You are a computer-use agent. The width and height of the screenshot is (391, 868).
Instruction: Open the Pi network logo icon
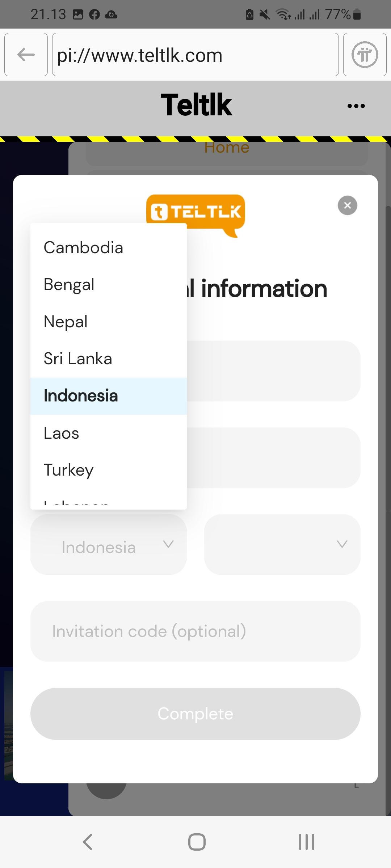click(x=365, y=55)
